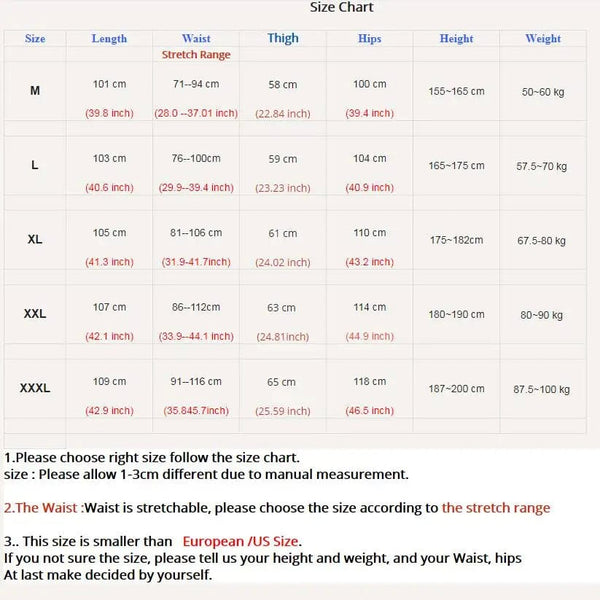Select the Waist column header

pyautogui.click(x=196, y=39)
